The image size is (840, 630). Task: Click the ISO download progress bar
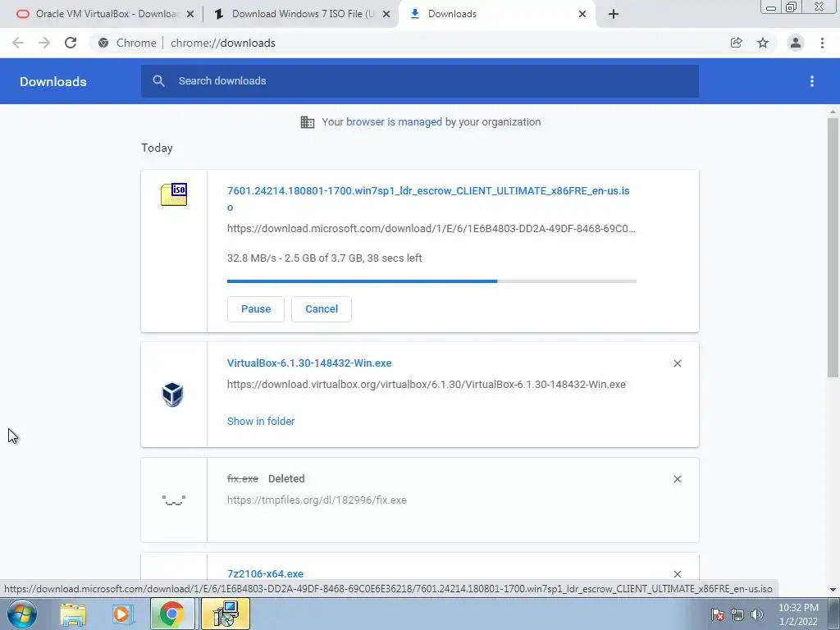pos(431,281)
